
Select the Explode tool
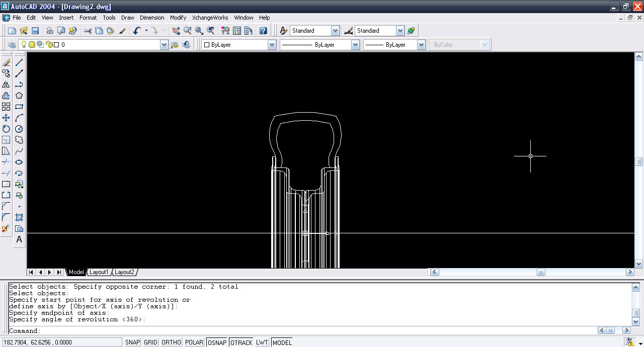click(x=6, y=228)
